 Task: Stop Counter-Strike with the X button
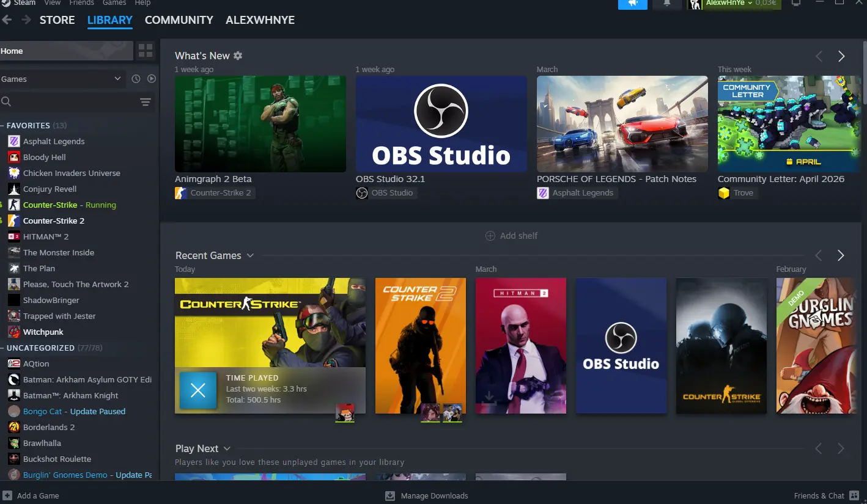point(198,390)
